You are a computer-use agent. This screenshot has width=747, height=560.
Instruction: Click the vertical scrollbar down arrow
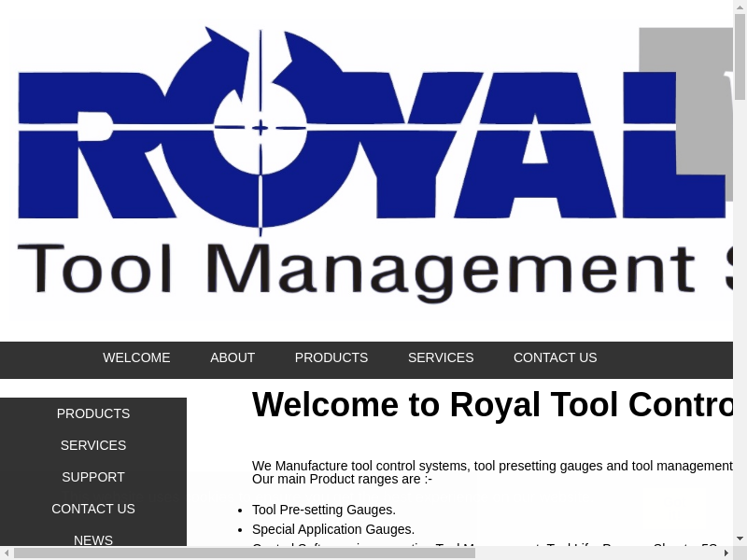740,539
